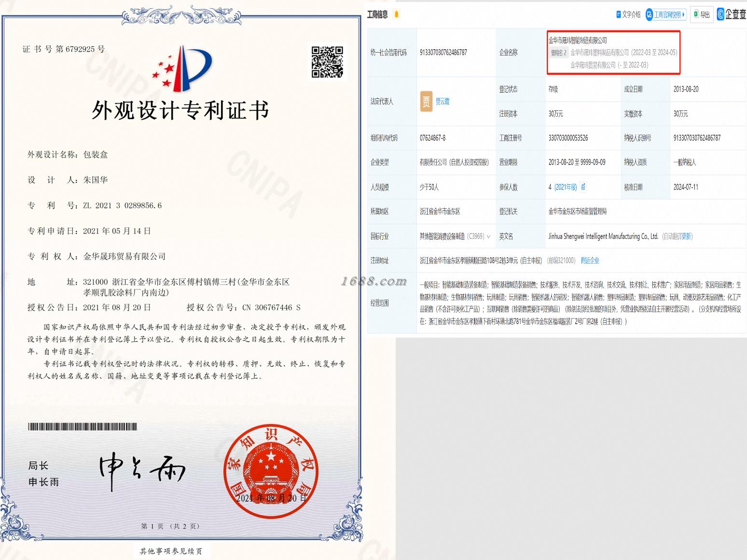The height and width of the screenshot is (560, 747).
Task: Click credit code 913307030762486787 beside 统一社会信用代码
Action: pos(443,53)
